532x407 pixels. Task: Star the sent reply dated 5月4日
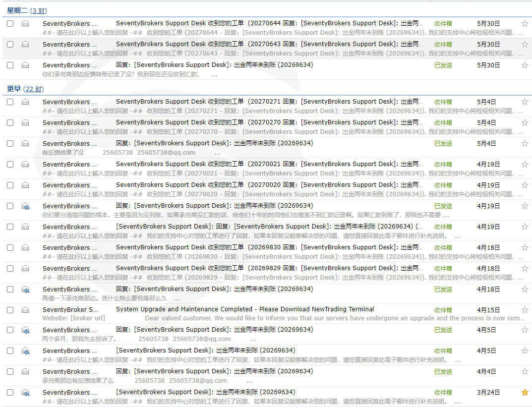[525, 143]
